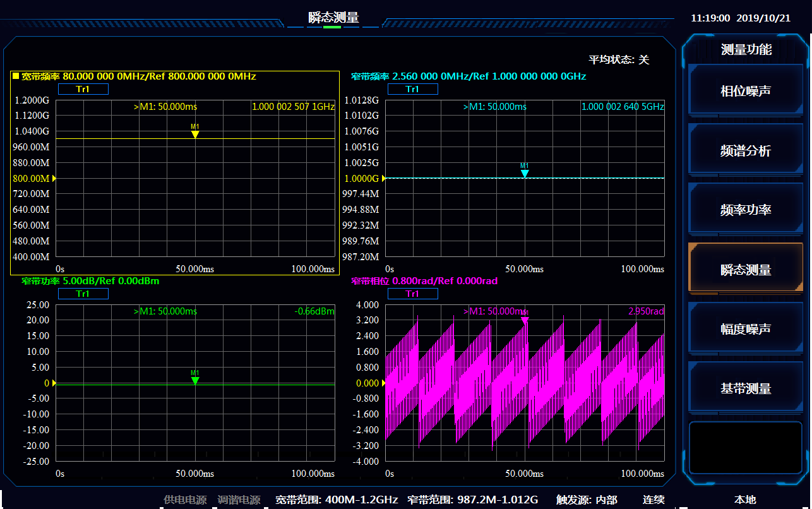Toggle the 供电电源 supply power indicator
812x509 pixels.
point(185,500)
